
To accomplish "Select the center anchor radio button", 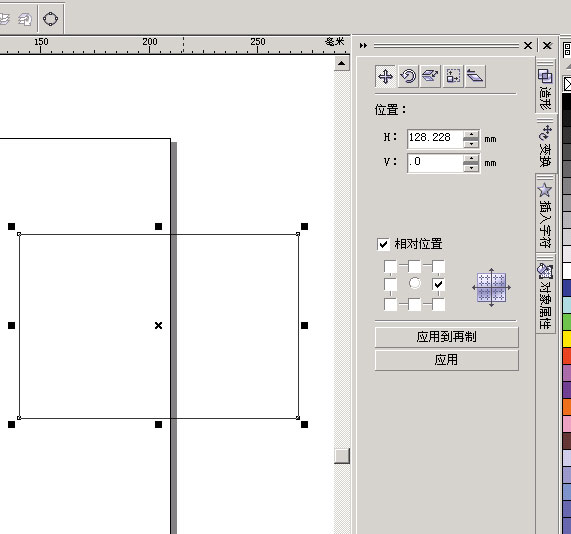I will [x=414, y=283].
